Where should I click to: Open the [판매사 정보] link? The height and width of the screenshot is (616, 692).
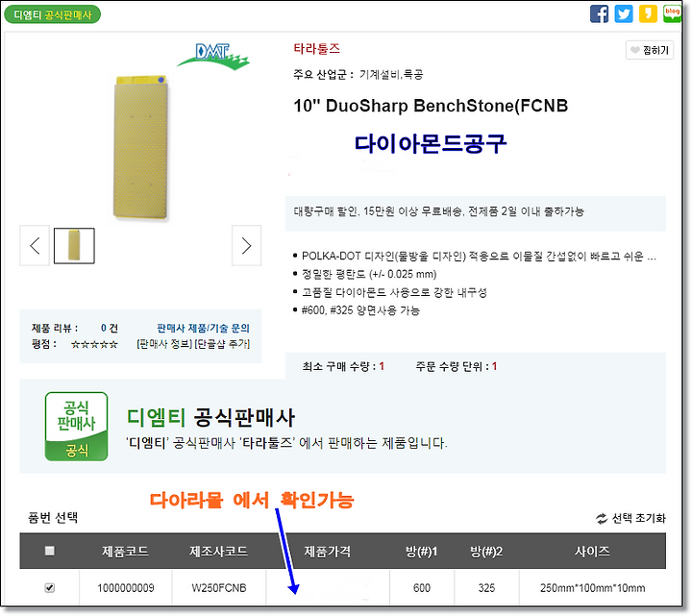pyautogui.click(x=164, y=344)
